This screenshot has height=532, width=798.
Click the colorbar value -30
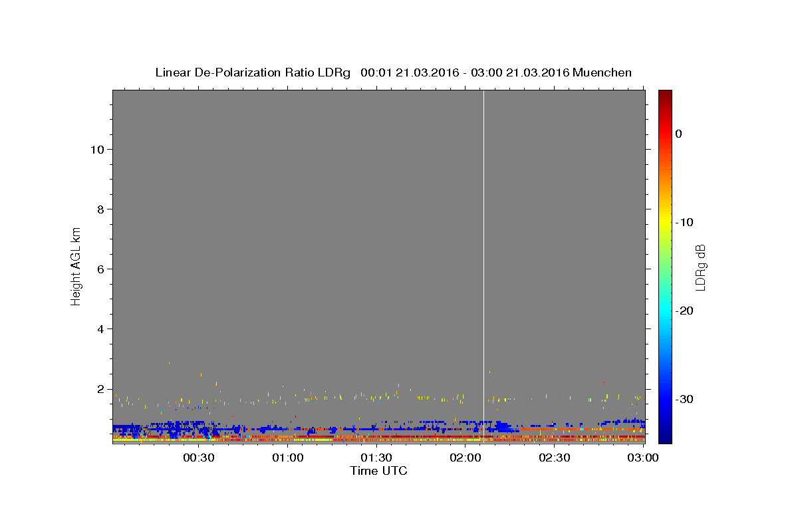click(x=685, y=399)
